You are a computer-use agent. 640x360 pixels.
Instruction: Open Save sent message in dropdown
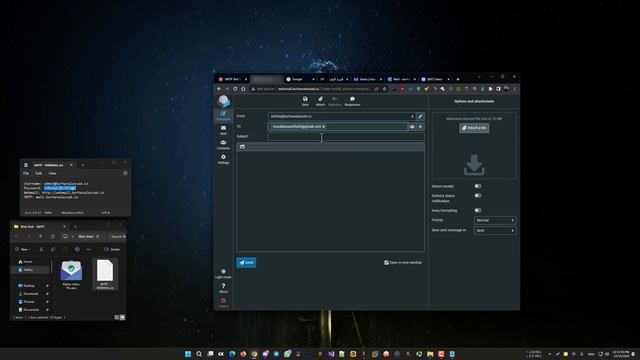pos(495,231)
